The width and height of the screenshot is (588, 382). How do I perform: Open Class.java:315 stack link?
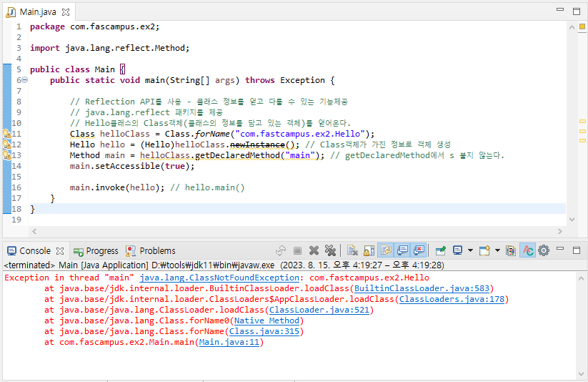click(x=264, y=331)
